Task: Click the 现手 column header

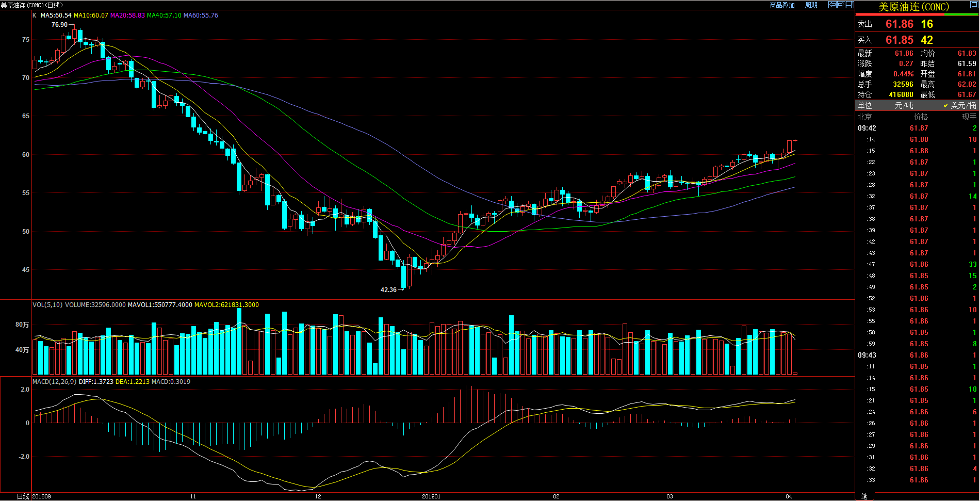Action: (x=969, y=117)
